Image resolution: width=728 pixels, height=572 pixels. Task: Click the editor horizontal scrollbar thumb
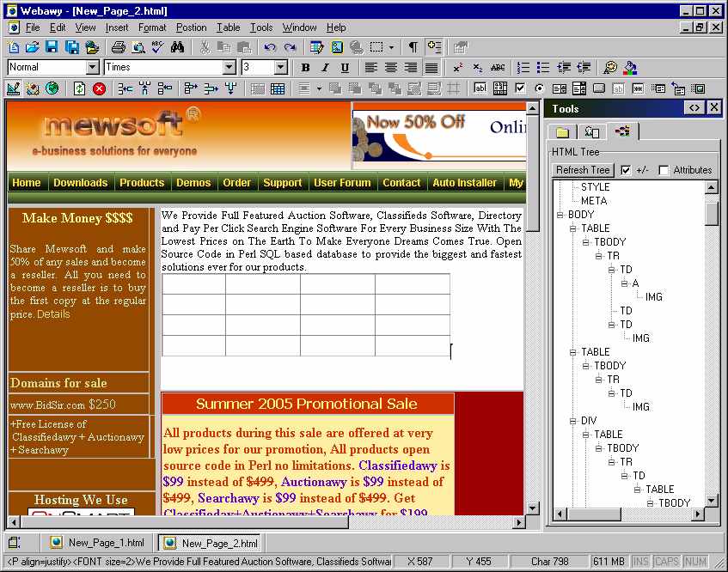click(x=185, y=522)
